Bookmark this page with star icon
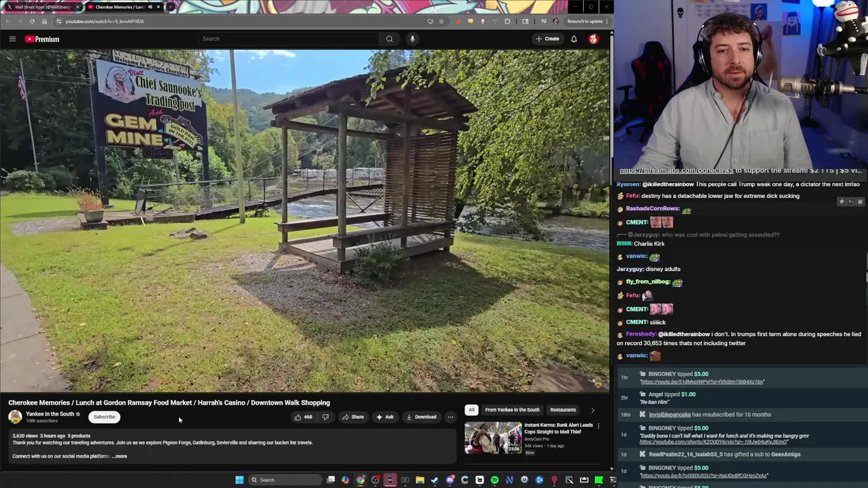The image size is (868, 488). (x=441, y=21)
